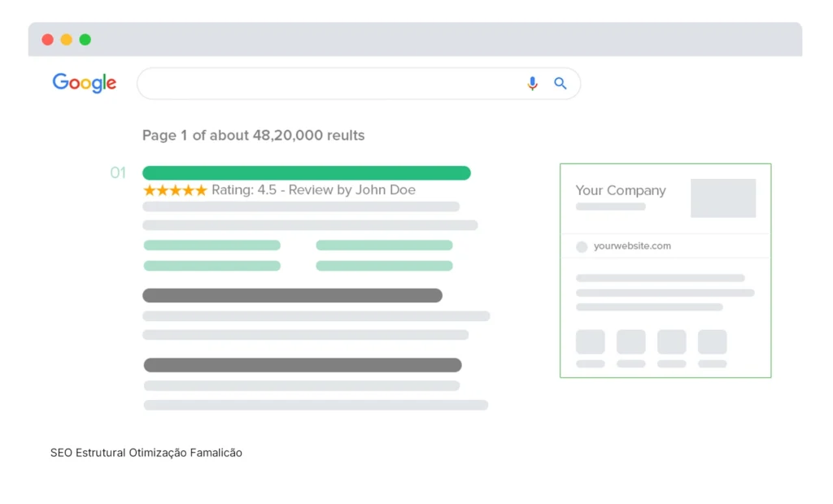Image resolution: width=833 pixels, height=504 pixels.
Task: Click the gold star rating icons
Action: point(175,190)
